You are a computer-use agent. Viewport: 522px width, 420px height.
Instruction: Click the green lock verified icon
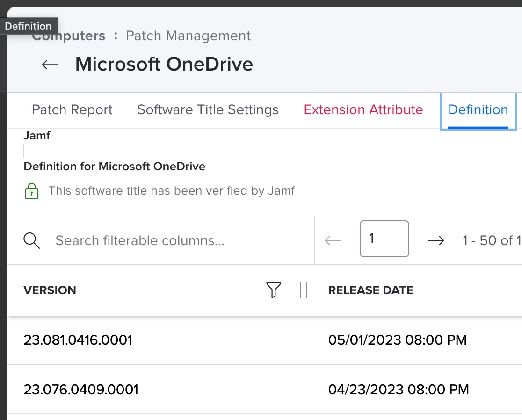coord(32,191)
